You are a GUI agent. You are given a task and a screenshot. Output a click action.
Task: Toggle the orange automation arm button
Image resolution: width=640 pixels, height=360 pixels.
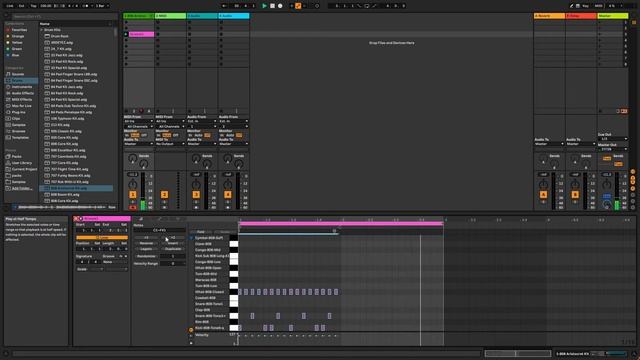coord(298,6)
